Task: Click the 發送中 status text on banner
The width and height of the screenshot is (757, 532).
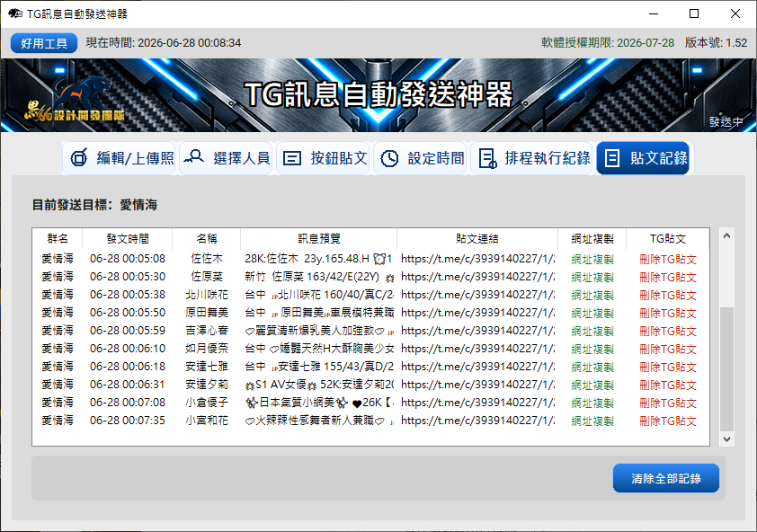Action: click(x=726, y=121)
